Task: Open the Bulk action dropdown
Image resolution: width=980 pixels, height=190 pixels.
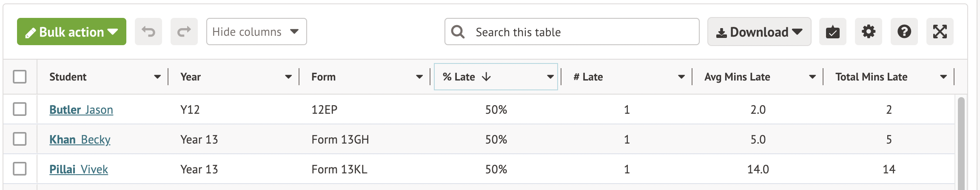Action: [71, 32]
